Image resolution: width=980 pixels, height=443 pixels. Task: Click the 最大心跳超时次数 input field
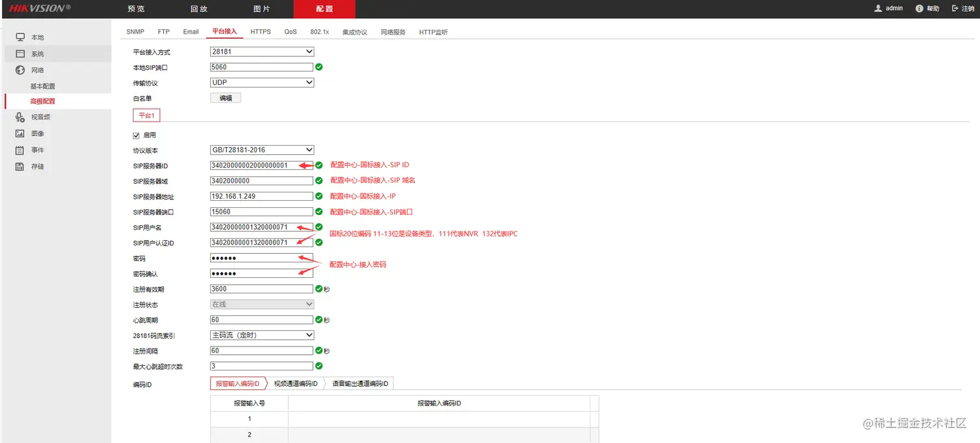point(262,366)
